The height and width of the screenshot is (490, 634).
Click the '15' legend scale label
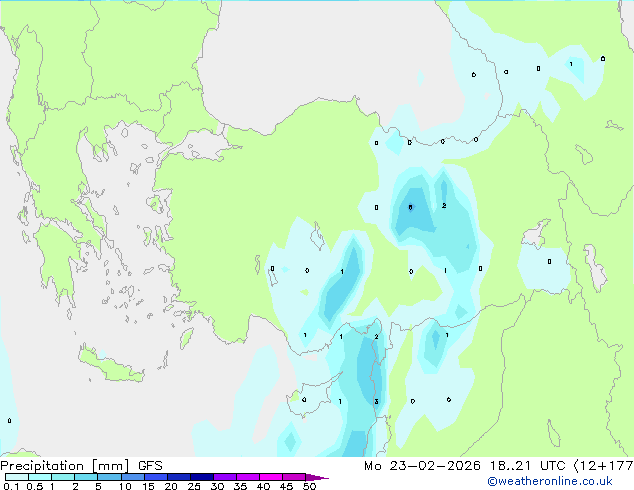(x=148, y=486)
